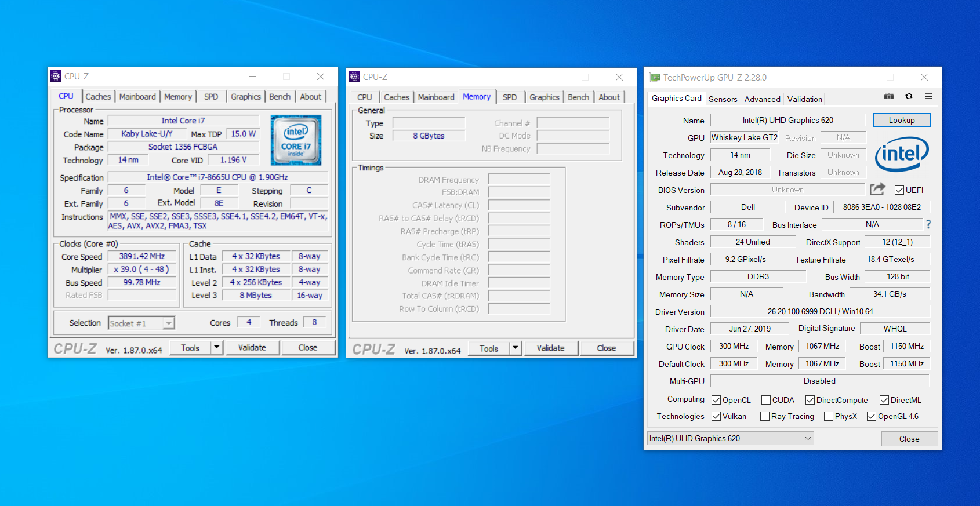The height and width of the screenshot is (506, 980).
Task: Click the Level 3 8 MBytes cache value
Action: point(256,295)
